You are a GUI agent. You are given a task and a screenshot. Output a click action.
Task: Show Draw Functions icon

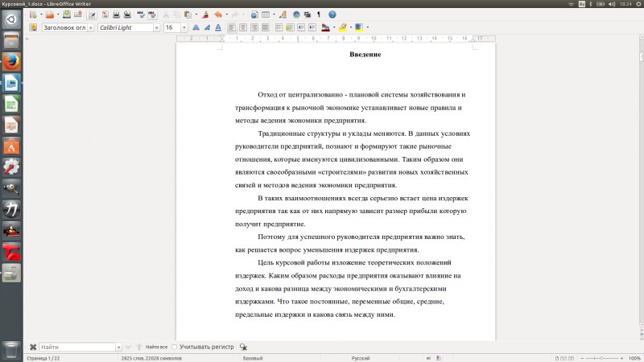pos(283,14)
